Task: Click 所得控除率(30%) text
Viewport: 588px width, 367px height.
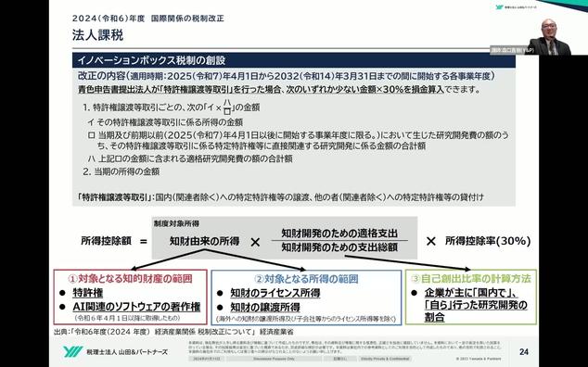Action: pos(488,241)
